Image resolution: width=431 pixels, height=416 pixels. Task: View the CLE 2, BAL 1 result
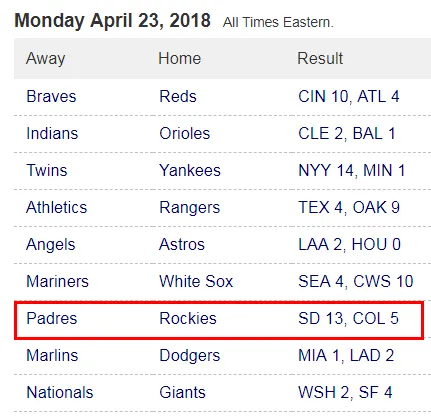[x=347, y=134]
